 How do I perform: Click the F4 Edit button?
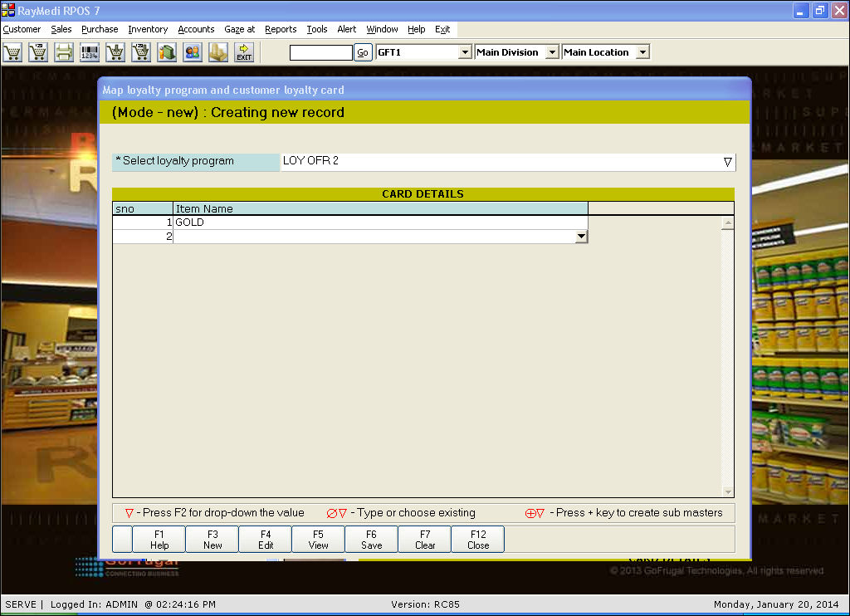(266, 540)
